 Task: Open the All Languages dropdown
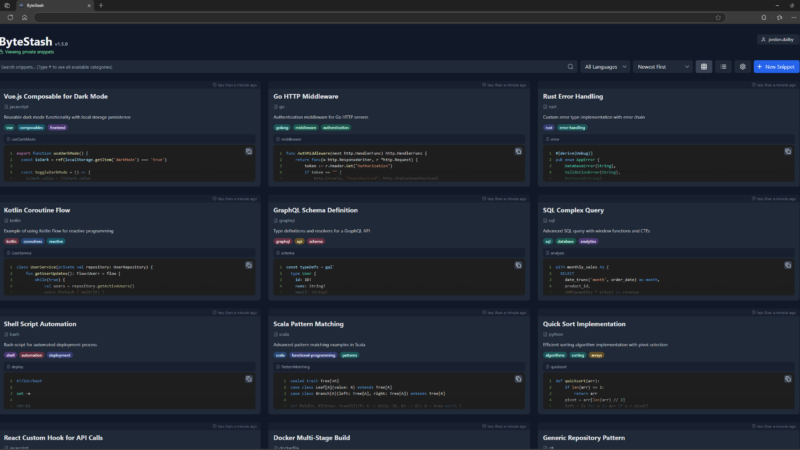605,66
